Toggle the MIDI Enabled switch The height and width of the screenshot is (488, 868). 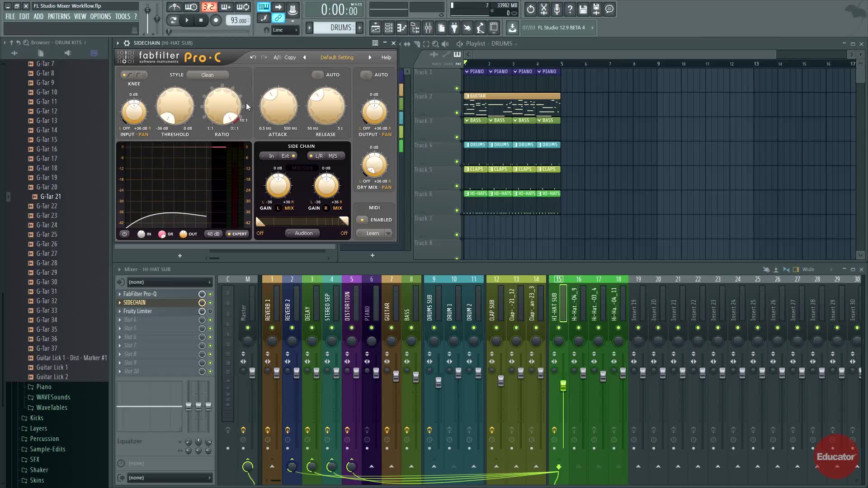point(362,220)
